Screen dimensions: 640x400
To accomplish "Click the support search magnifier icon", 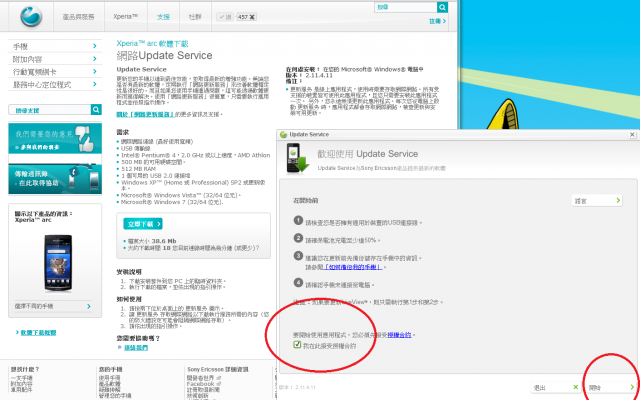I will click(96, 109).
